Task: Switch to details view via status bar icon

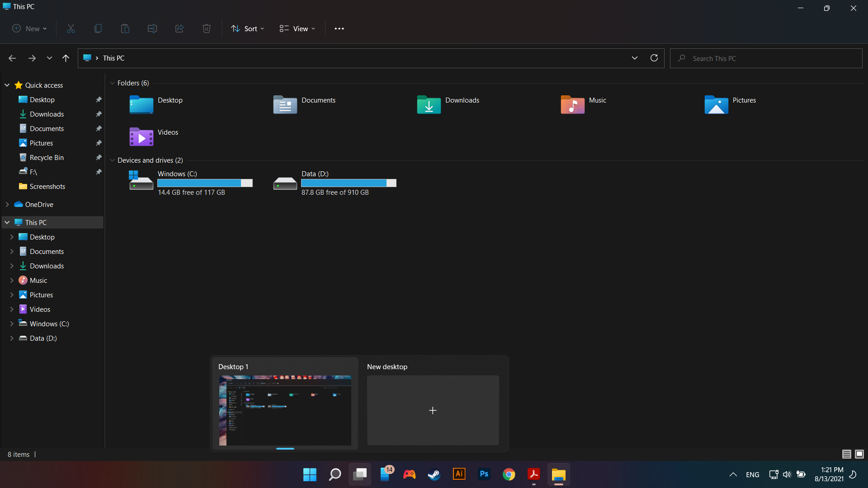Action: click(x=846, y=454)
